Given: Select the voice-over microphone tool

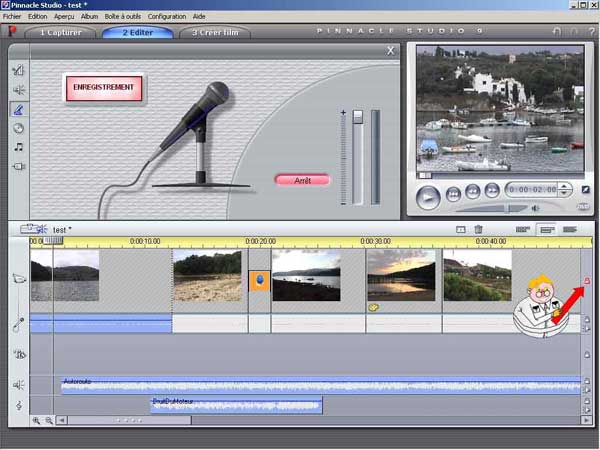Looking at the screenshot, I should (18, 109).
